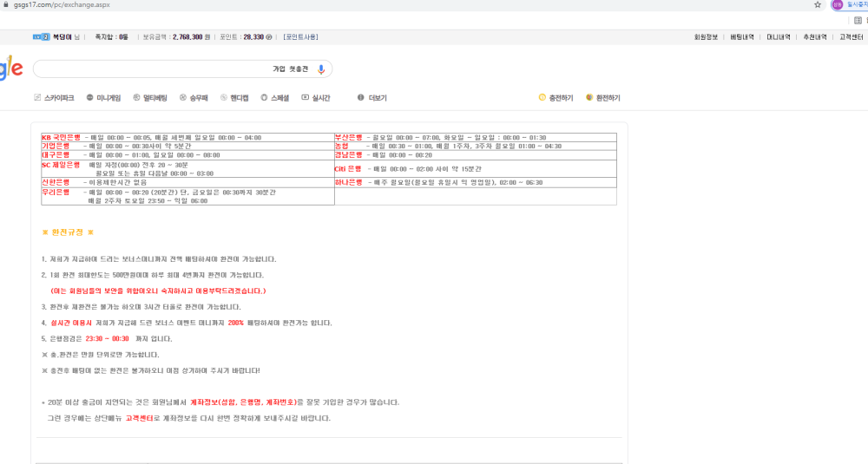Go to 멀티베팅 section
Viewport: 868px width, 464px height.
[150, 98]
